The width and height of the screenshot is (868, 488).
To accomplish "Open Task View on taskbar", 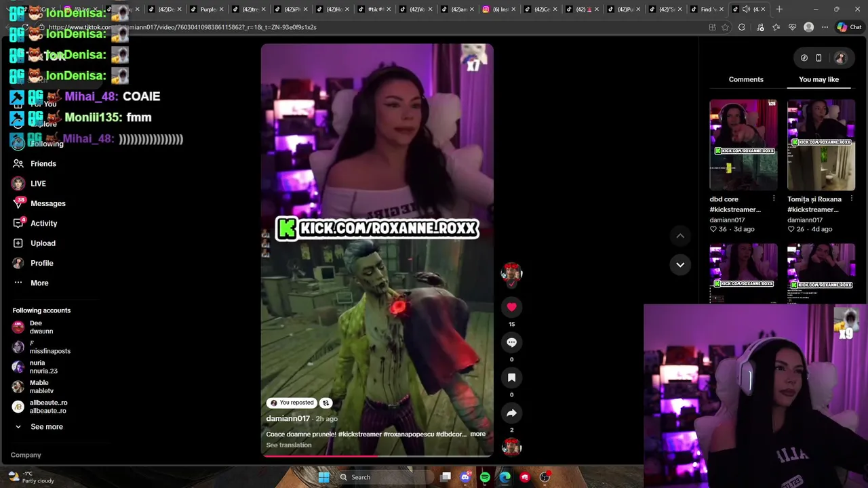I will pos(446,477).
